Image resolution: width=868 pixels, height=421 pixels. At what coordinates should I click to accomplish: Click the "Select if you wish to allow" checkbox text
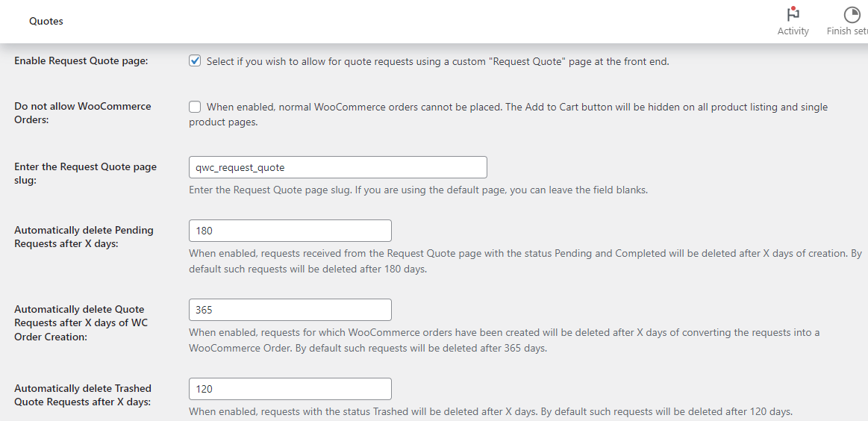(x=437, y=62)
